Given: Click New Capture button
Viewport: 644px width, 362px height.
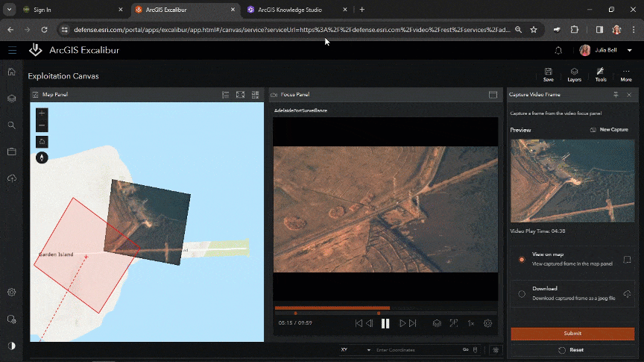Looking at the screenshot, I should (x=609, y=130).
